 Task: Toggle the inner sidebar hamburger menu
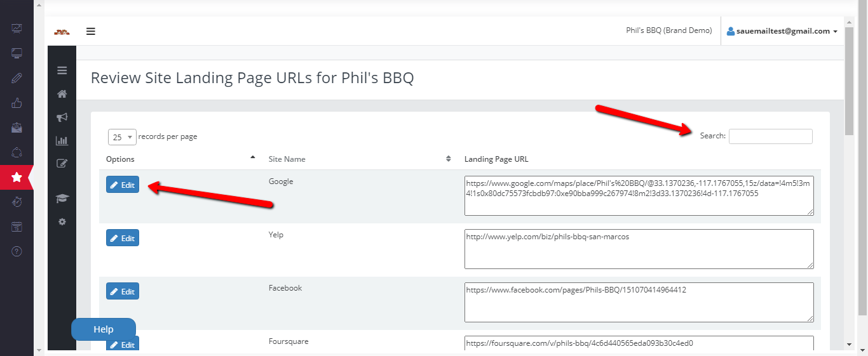tap(62, 70)
